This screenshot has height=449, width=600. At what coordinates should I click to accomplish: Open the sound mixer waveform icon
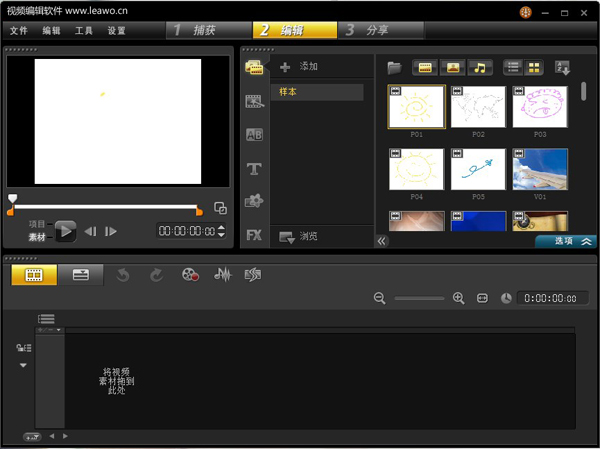[223, 274]
